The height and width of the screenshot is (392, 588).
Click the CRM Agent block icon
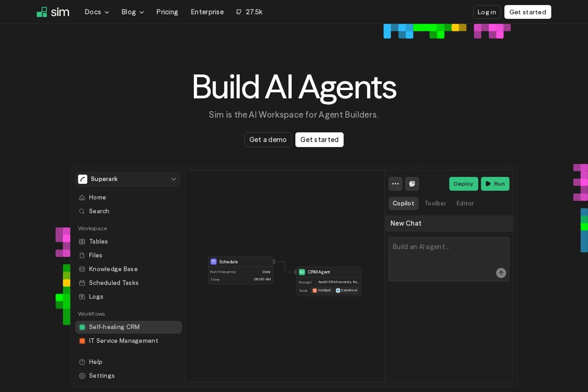(x=302, y=272)
